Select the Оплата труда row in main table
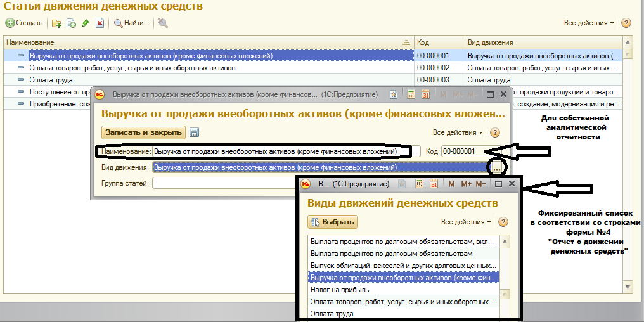This screenshot has width=644, height=322. [x=51, y=80]
